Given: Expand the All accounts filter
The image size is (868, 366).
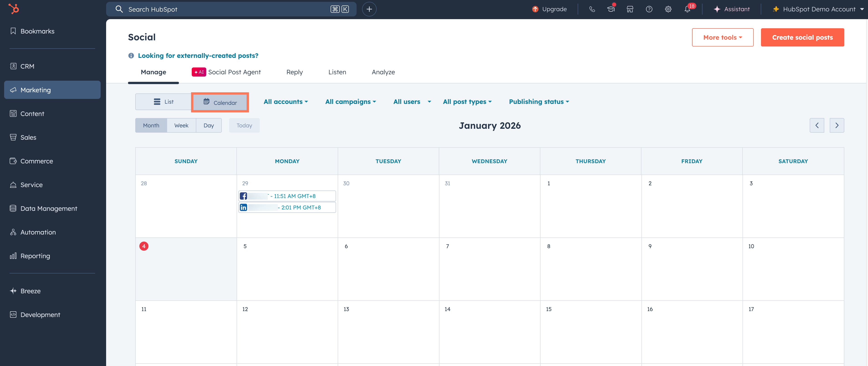Looking at the screenshot, I should [285, 102].
